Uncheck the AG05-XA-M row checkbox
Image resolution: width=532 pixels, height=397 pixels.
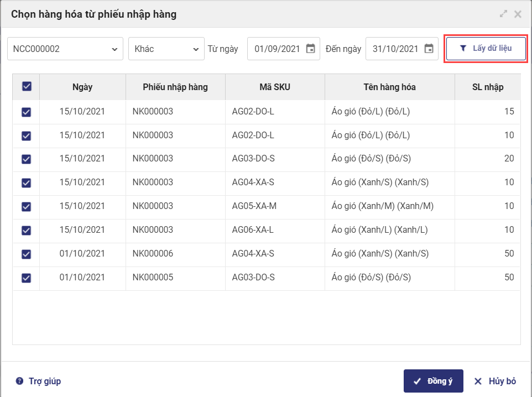26,206
